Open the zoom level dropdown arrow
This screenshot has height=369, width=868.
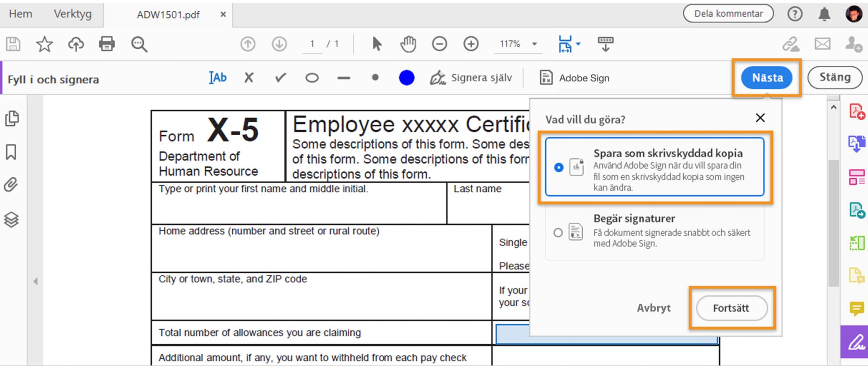(x=534, y=44)
